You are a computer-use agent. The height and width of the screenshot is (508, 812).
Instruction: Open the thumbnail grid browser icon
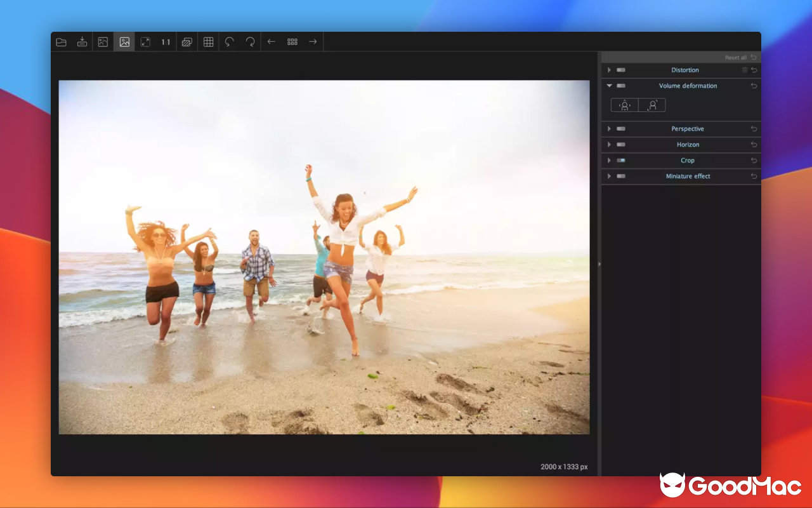pyautogui.click(x=292, y=41)
